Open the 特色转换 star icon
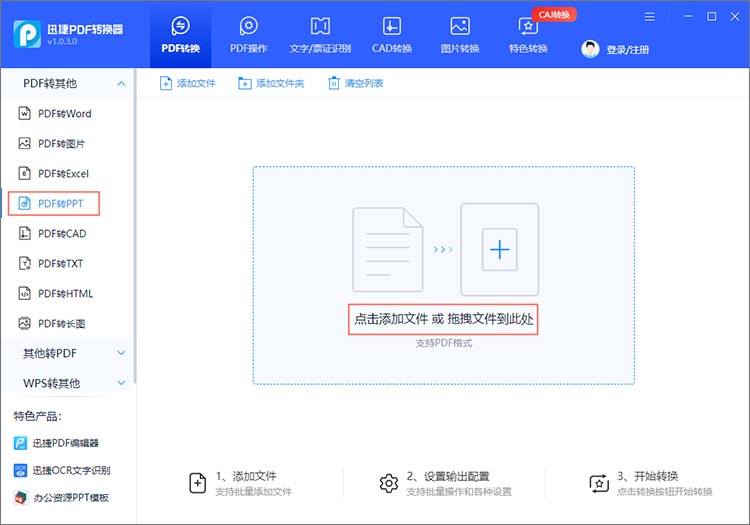 (x=527, y=26)
